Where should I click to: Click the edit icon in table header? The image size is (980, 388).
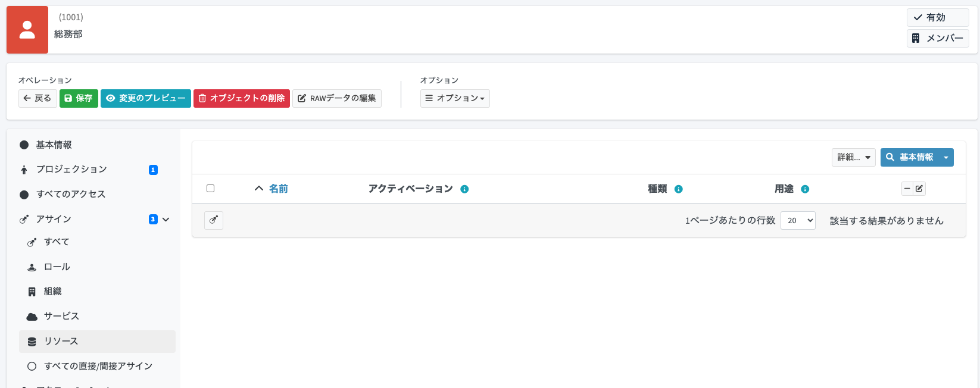pos(919,189)
